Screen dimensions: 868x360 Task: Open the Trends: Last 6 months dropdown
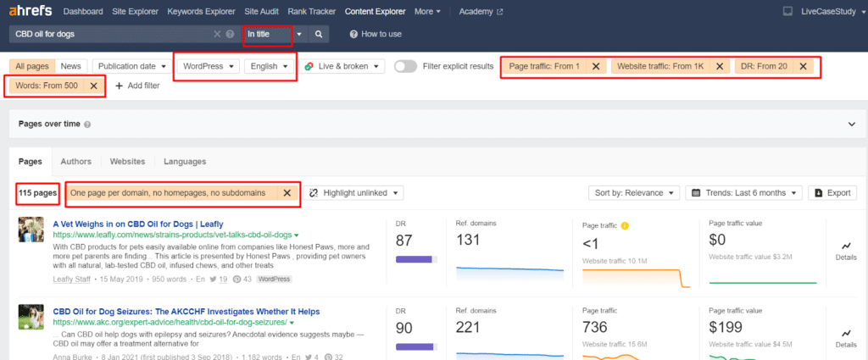pos(744,193)
